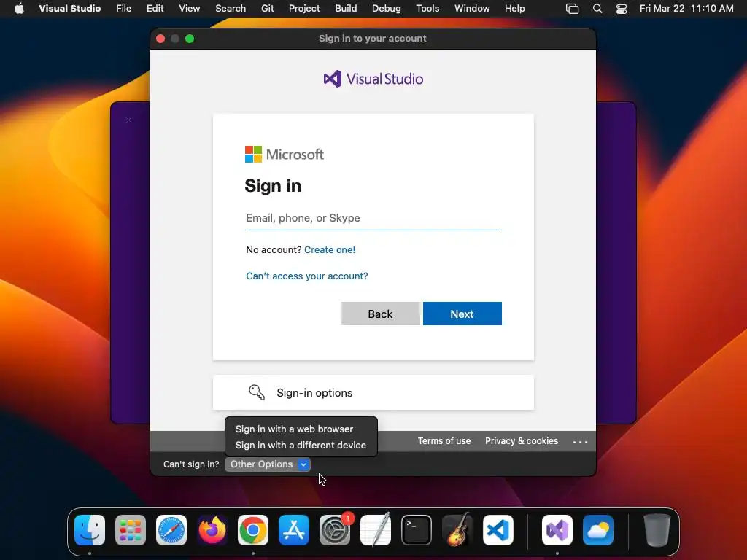The image size is (747, 560).
Task: Expand the Other Options dropdown arrow
Action: [303, 464]
